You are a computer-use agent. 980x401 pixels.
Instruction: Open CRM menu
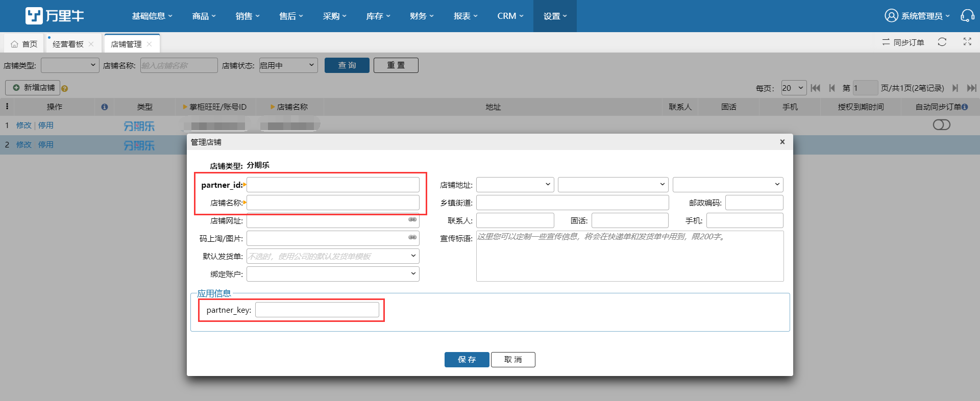click(510, 16)
